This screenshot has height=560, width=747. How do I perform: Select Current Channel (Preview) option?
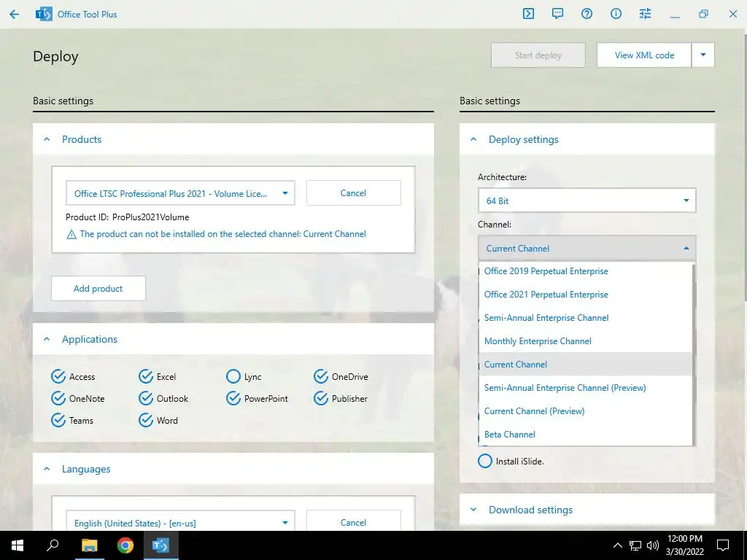coord(585,411)
